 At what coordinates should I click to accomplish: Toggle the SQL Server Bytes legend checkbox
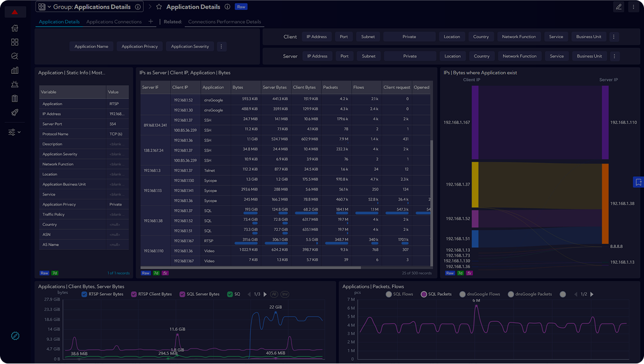coord(182,294)
